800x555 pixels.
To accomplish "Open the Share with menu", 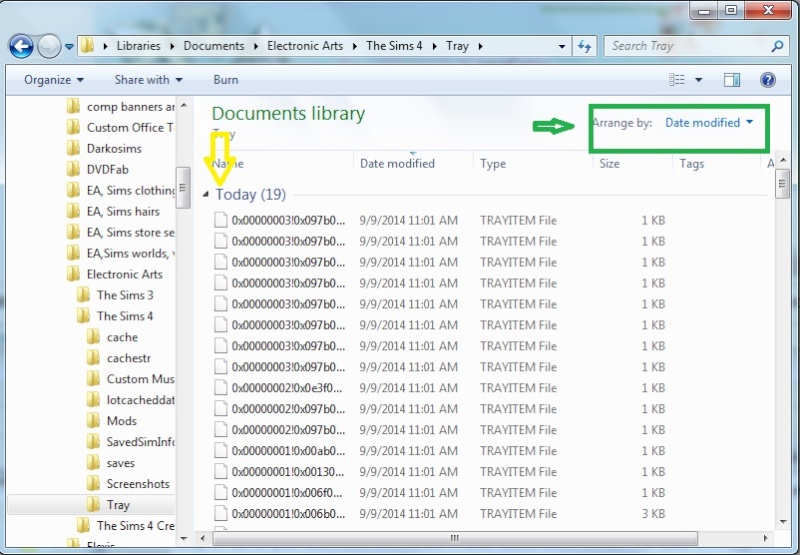I will (x=148, y=80).
